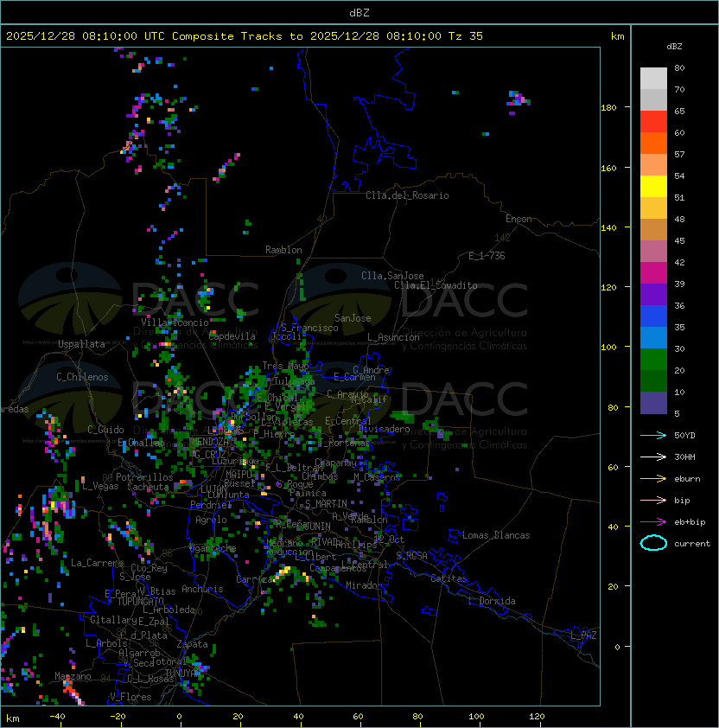Click the 'Clla.El_Cavadito' map label
This screenshot has width=719, height=728.
436,285
